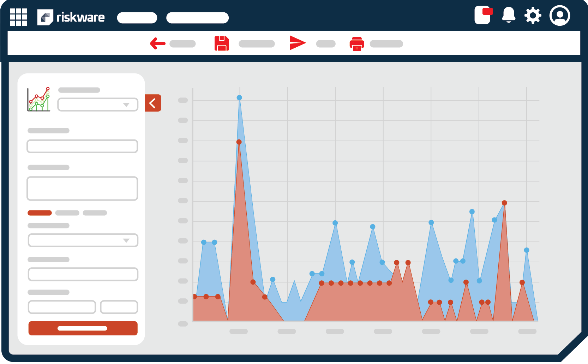Click the red floppy disk save icon
The image size is (588, 364).
222,43
